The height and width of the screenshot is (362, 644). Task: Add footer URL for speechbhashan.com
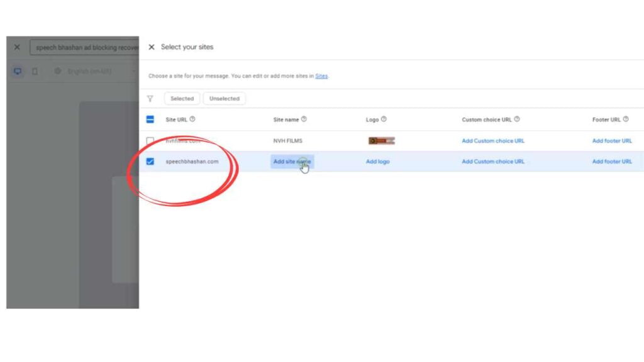[x=612, y=162]
